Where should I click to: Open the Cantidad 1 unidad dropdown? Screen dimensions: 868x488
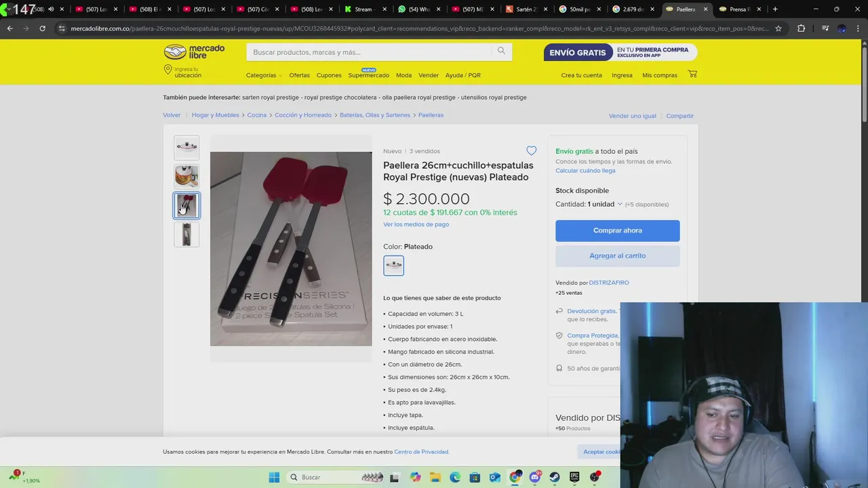605,204
